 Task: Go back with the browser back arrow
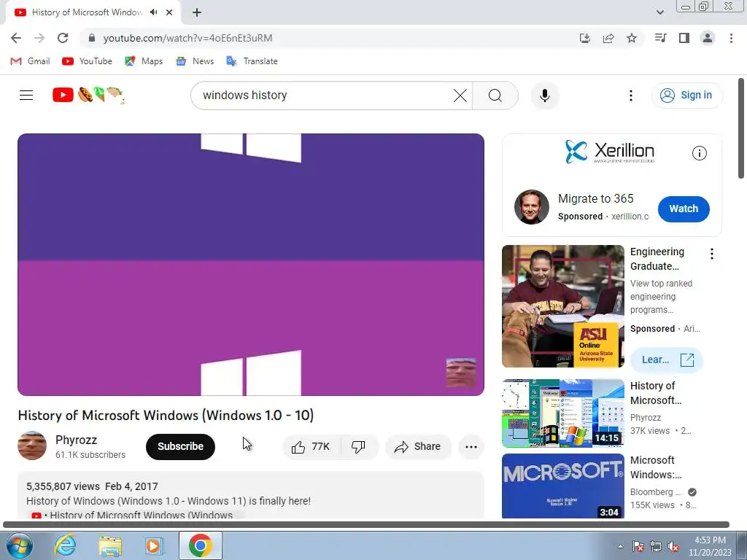point(16,38)
